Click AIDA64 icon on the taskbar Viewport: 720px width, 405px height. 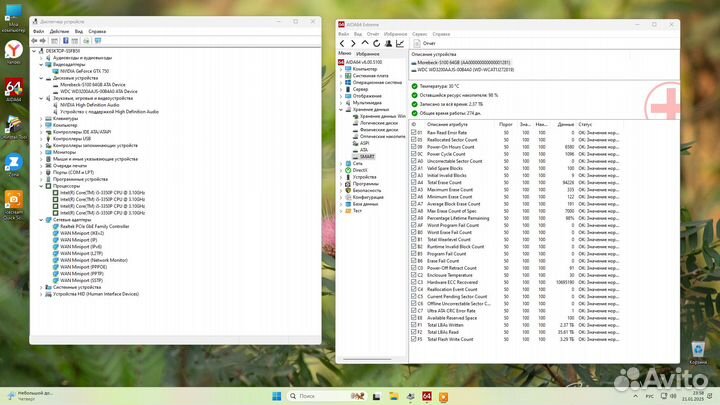click(x=427, y=396)
